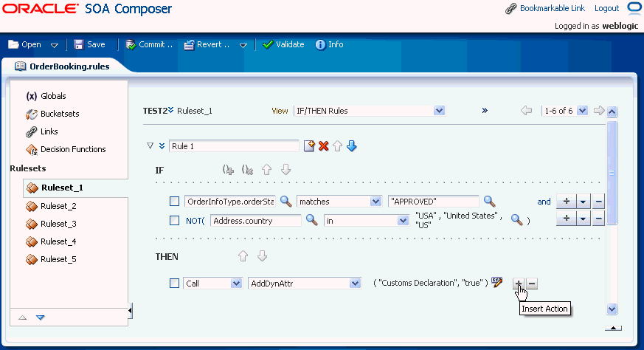Open the Info toolbar item
Viewport: 644px width, 350px height.
(330, 44)
